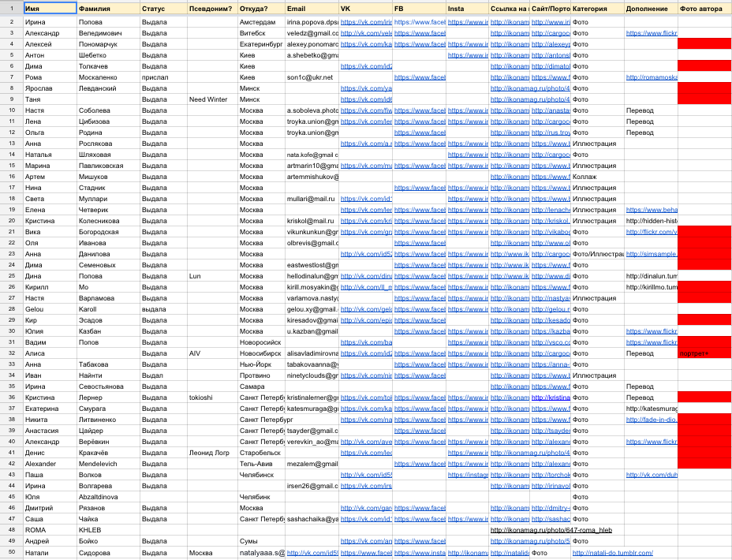Screen dimensions: 732x560
Task: Click the AIV pseudonym cell
Action: click(212, 353)
